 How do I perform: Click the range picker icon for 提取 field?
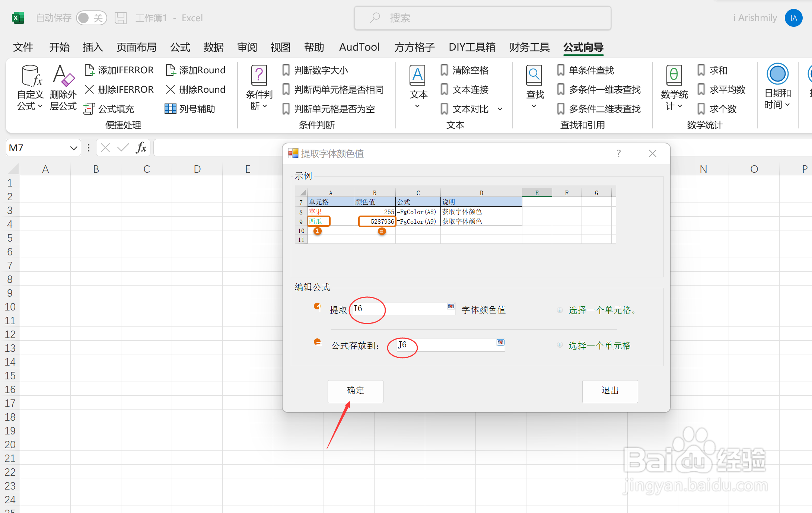(451, 306)
